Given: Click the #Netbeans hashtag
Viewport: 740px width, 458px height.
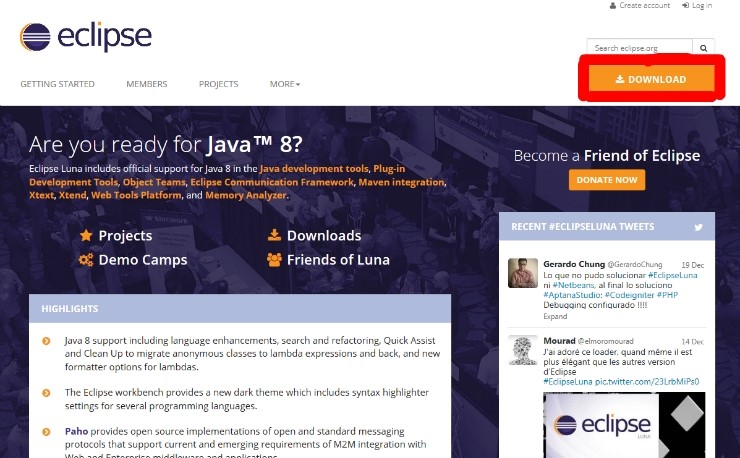Looking at the screenshot, I should (573, 285).
